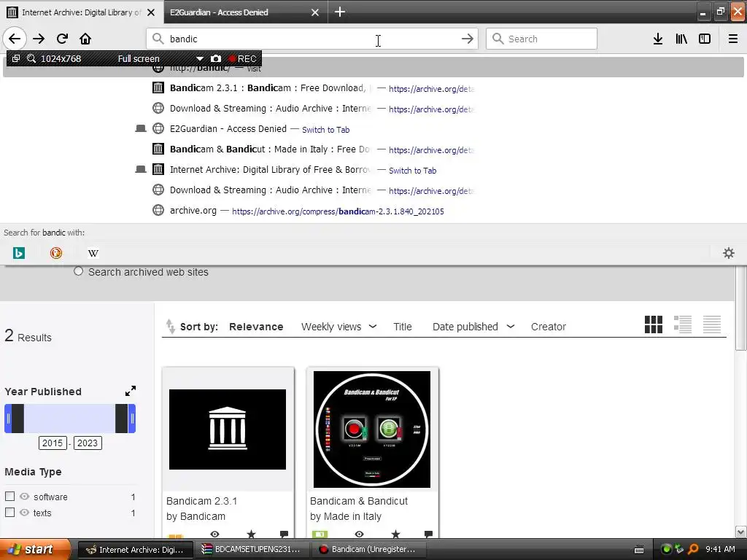Open Bandicam 2.3.1 archive logo thumbnail

[228, 429]
